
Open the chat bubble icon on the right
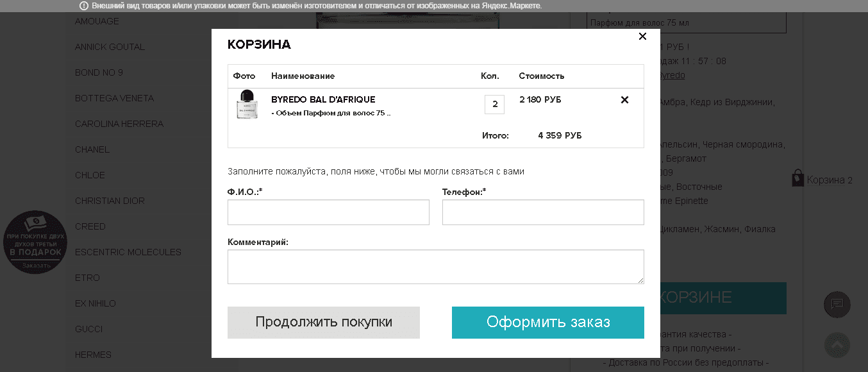pos(837,305)
